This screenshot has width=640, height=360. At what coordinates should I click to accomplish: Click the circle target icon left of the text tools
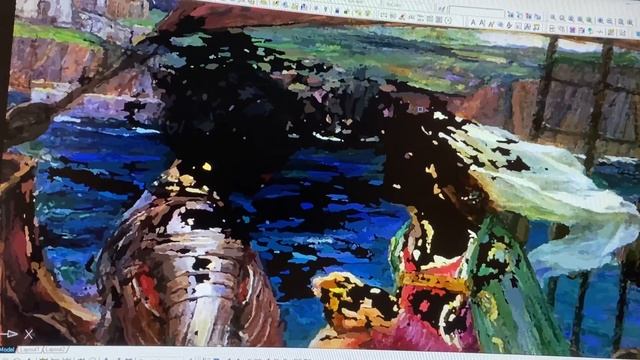click(448, 20)
